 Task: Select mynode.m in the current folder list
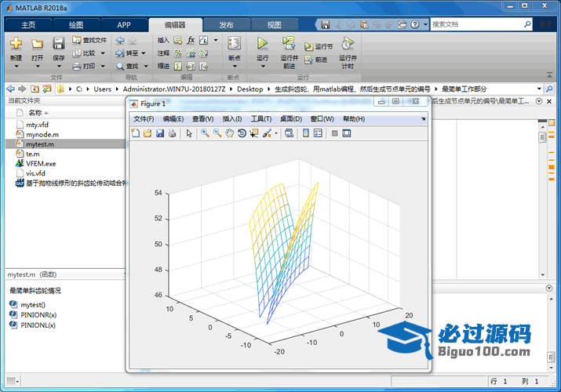(42, 135)
